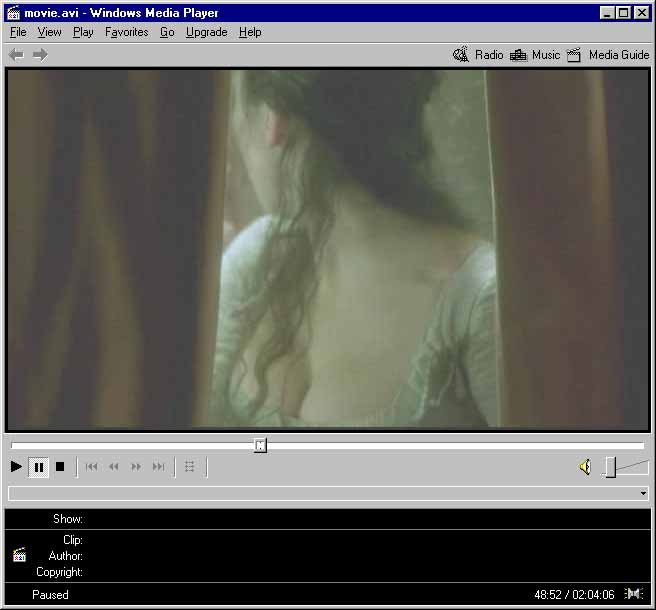Click the volume slider thumb
This screenshot has height=610, width=656.
[611, 467]
